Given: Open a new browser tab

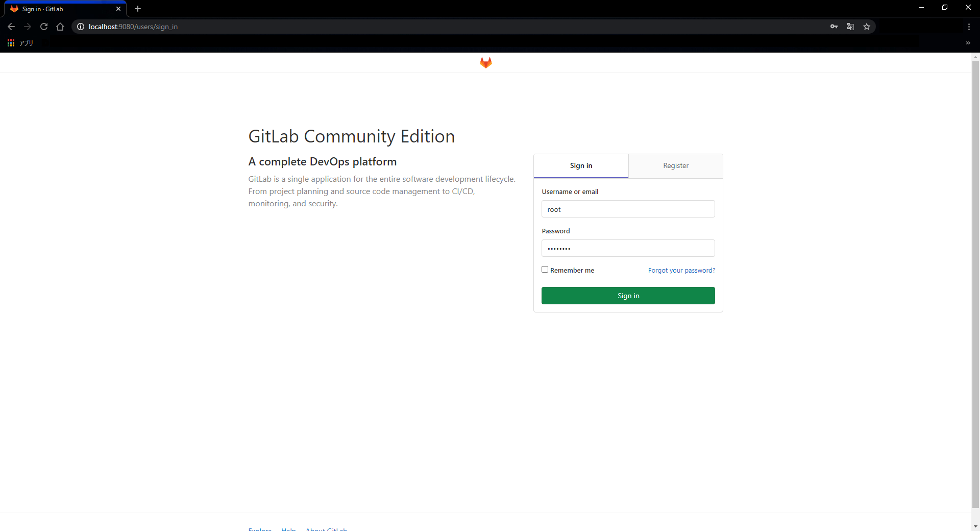Looking at the screenshot, I should (138, 9).
